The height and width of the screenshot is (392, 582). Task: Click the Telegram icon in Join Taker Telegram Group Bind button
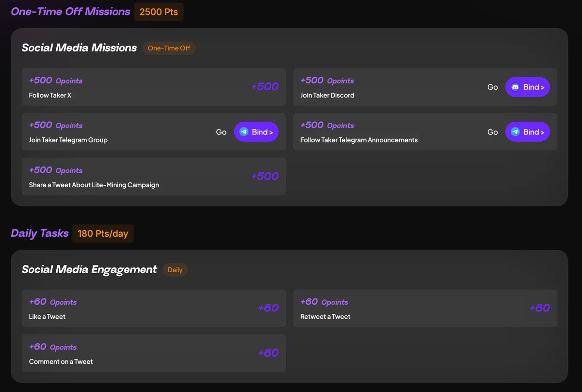pos(244,132)
